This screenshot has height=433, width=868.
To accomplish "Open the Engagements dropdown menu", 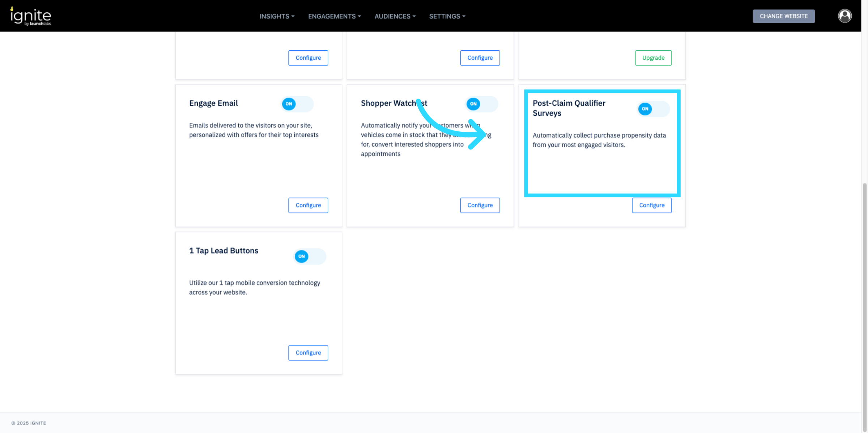I will click(334, 16).
